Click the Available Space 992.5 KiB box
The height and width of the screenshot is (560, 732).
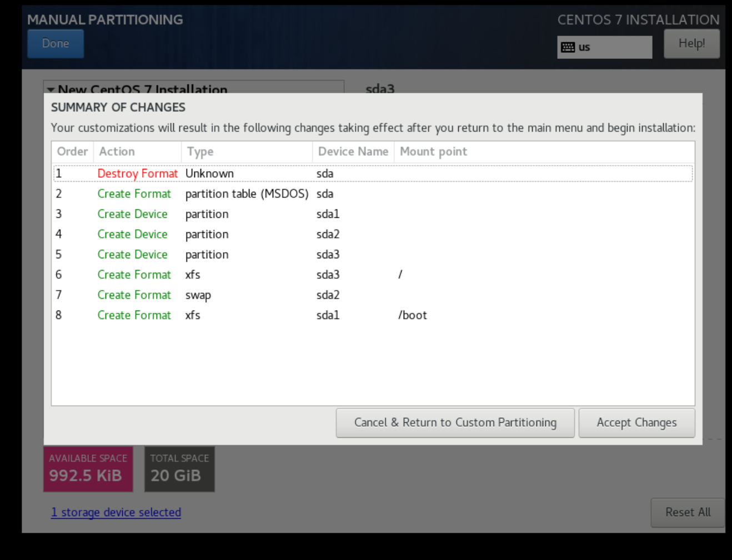88,469
